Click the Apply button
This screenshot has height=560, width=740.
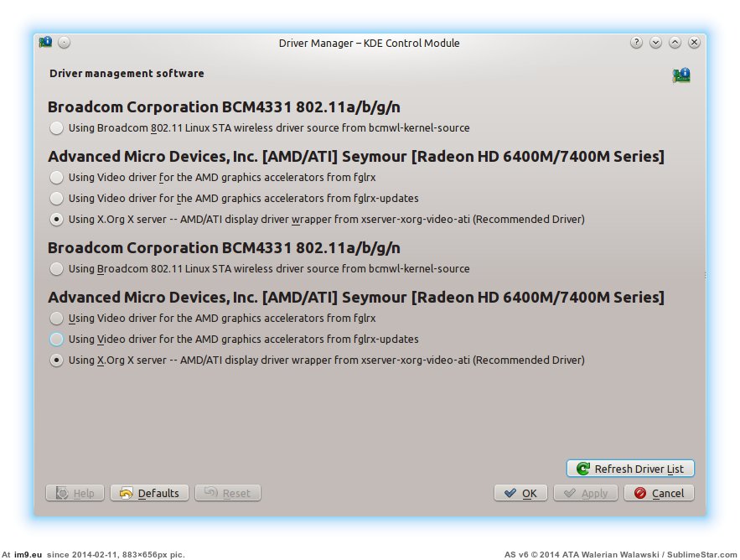click(x=586, y=494)
